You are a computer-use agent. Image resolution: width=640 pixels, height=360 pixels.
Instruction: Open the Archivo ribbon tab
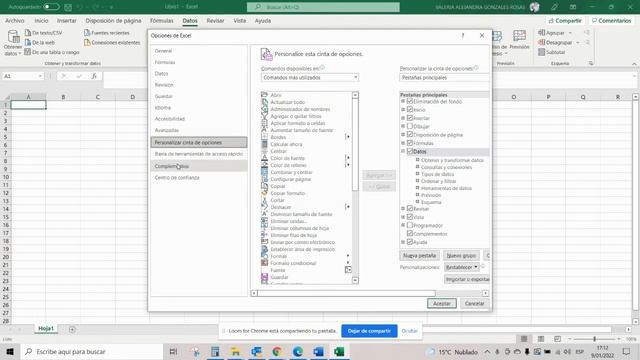pyautogui.click(x=15, y=20)
